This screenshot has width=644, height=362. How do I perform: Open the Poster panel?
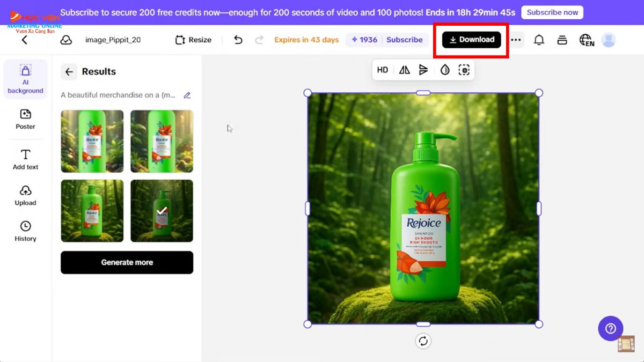click(25, 119)
